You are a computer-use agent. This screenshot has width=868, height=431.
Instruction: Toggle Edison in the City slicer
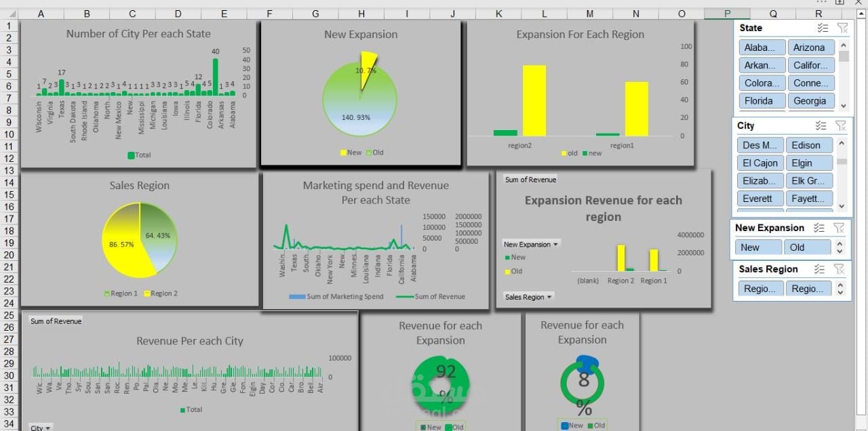(x=809, y=144)
